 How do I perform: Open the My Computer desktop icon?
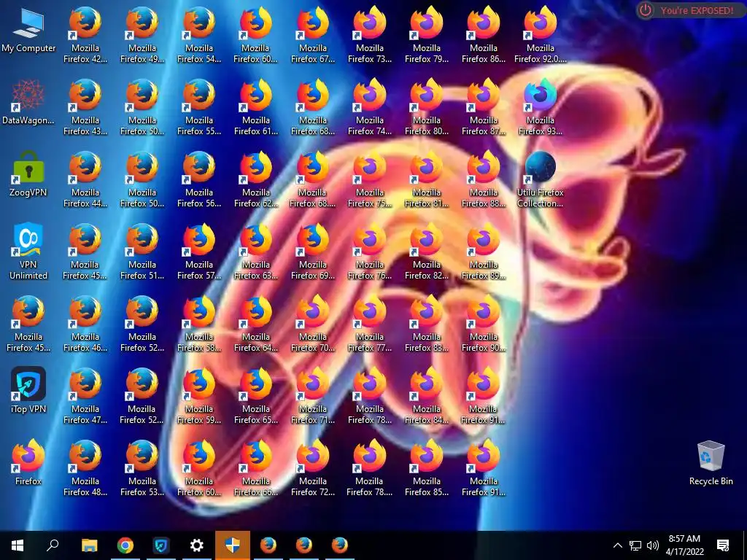[28, 29]
